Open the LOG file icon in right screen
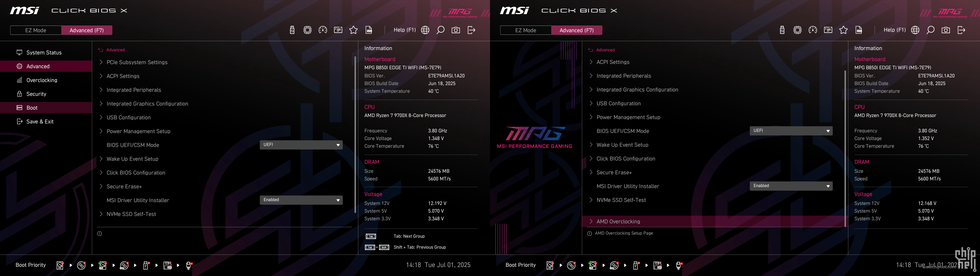 click(859, 30)
